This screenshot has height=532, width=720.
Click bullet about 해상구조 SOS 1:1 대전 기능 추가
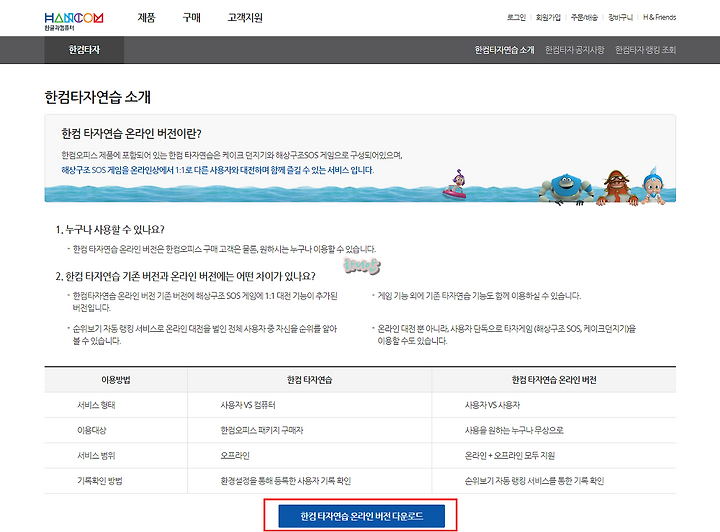pos(205,302)
